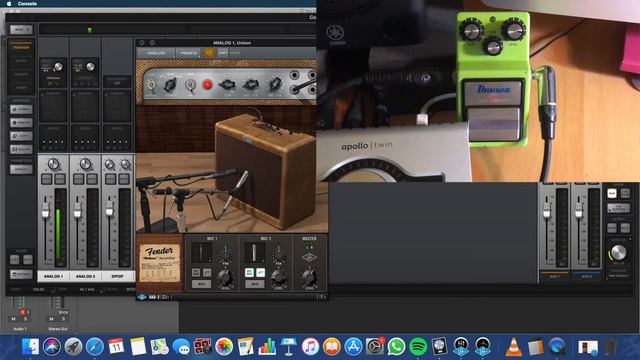Screen dimensions: 640x360
Task: Click the Default parameters button in sidebar
Action: tap(21, 169)
